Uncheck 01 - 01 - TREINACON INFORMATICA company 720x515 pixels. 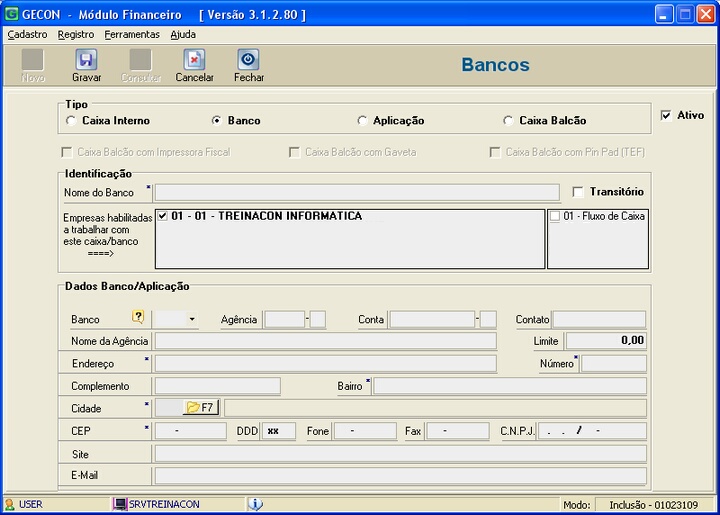[x=163, y=216]
